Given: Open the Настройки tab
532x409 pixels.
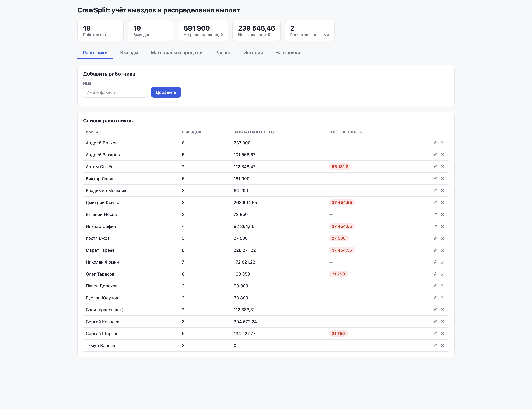Looking at the screenshot, I should [x=288, y=53].
